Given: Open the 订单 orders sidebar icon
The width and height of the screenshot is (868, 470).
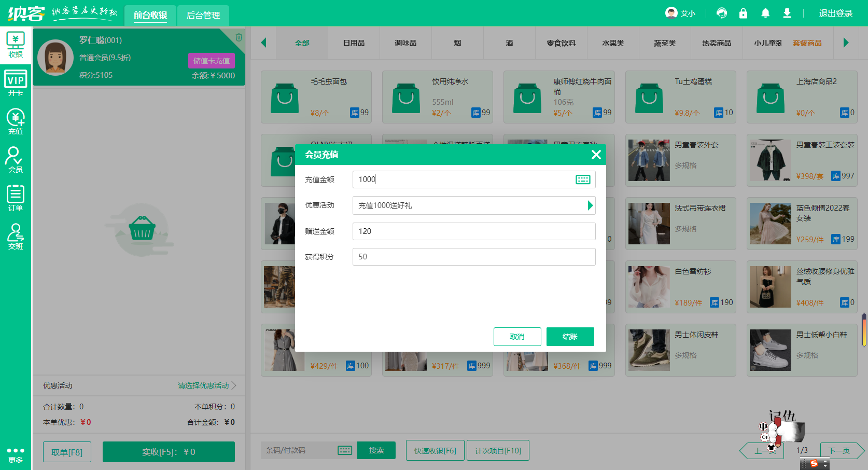Looking at the screenshot, I should tap(16, 198).
